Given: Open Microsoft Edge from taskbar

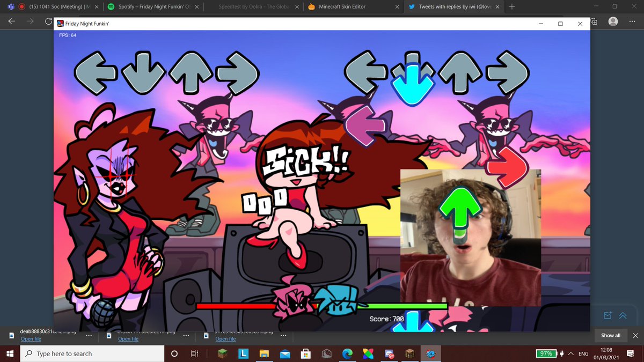Looking at the screenshot, I should click(x=347, y=353).
